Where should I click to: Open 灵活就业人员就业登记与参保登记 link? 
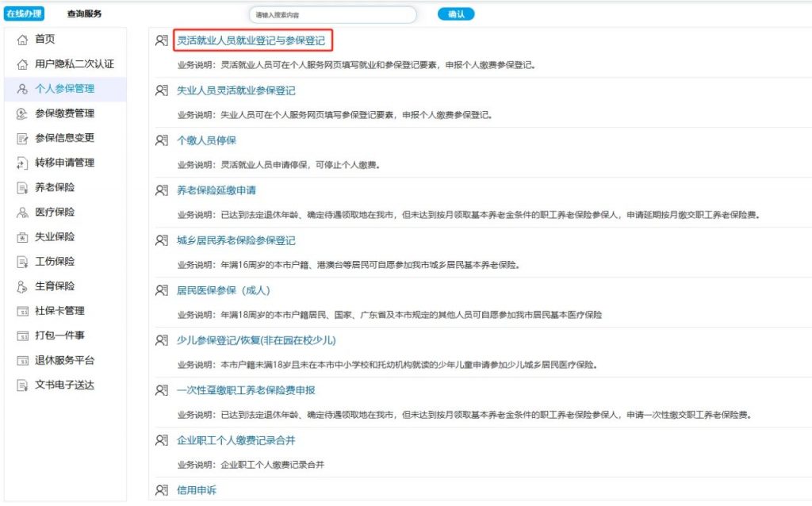pyautogui.click(x=251, y=41)
